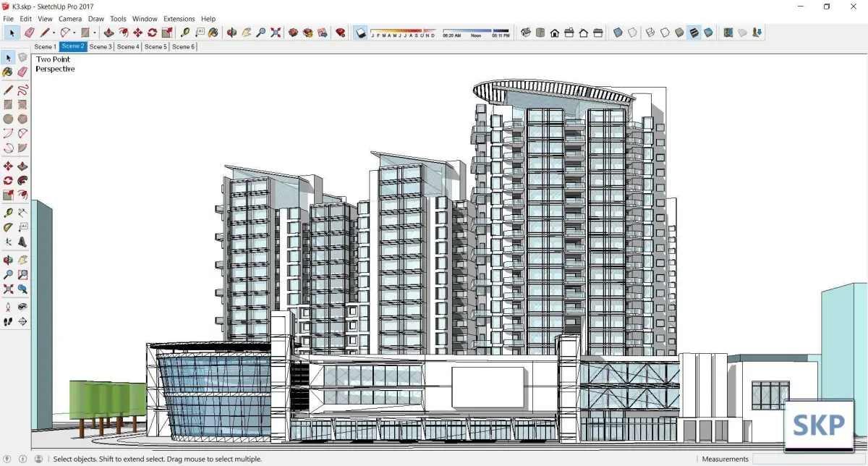Enable Monochrome face style
The width and height of the screenshot is (868, 466).
(708, 33)
